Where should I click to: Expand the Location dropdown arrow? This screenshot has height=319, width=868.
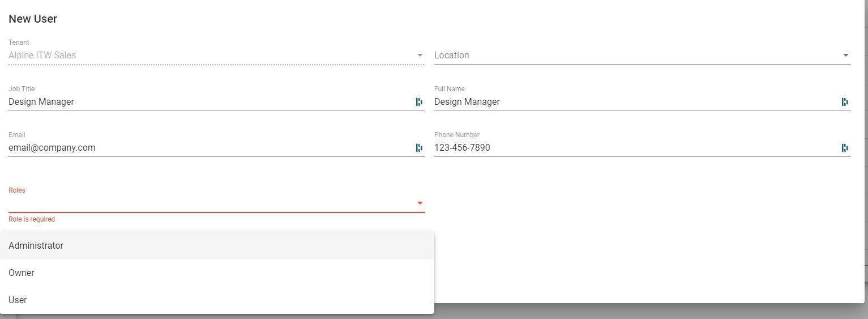click(x=845, y=56)
